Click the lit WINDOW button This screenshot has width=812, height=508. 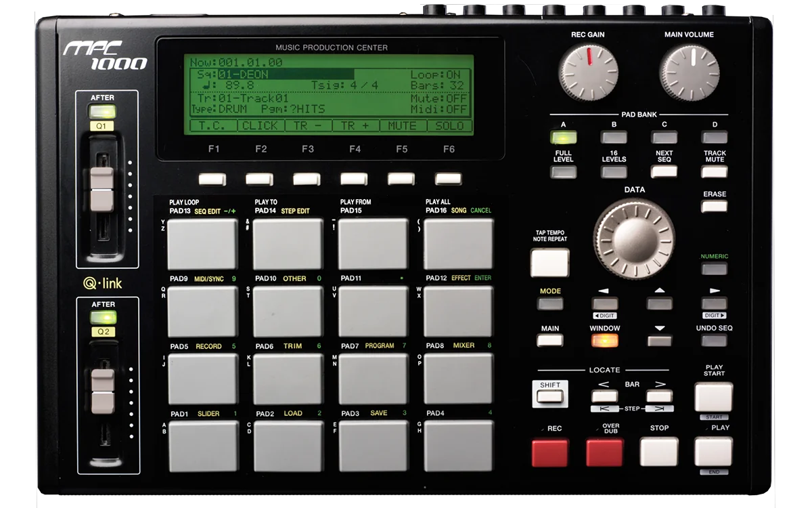[x=605, y=340]
